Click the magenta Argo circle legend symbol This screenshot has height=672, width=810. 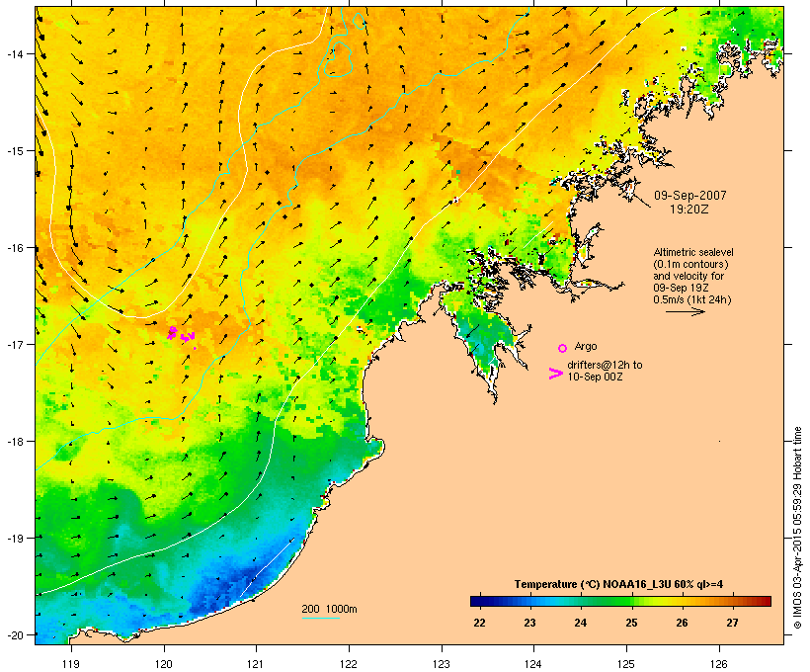pos(562,349)
